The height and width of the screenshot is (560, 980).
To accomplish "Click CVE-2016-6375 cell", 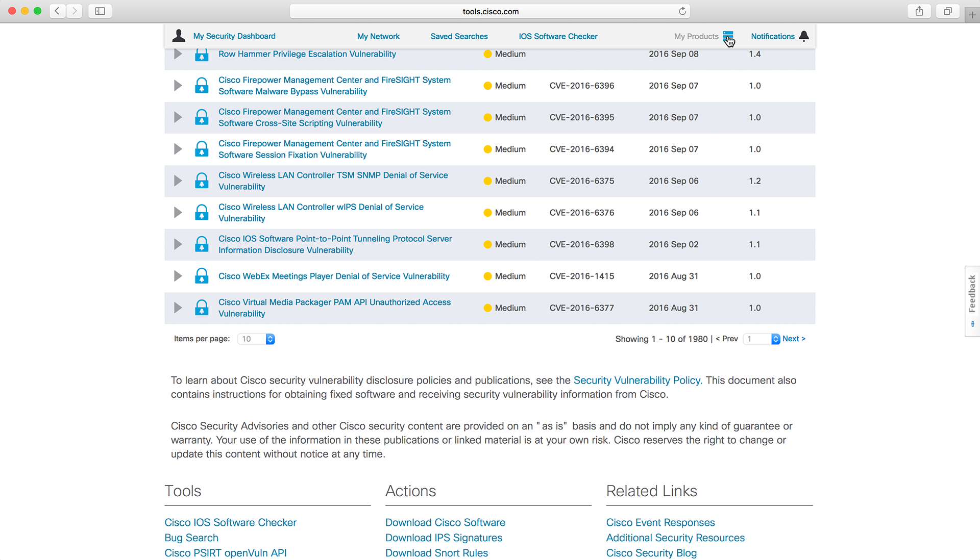I will pos(582,181).
